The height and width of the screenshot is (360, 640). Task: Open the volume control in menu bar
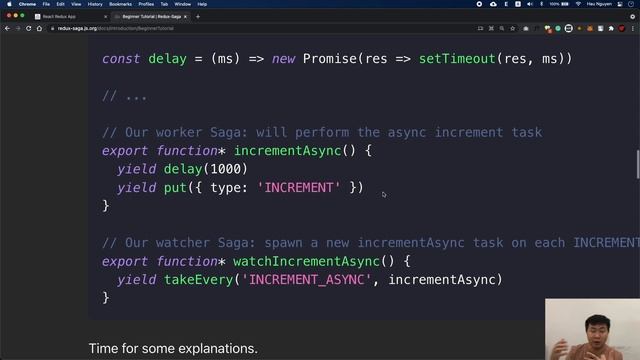tap(530, 4)
